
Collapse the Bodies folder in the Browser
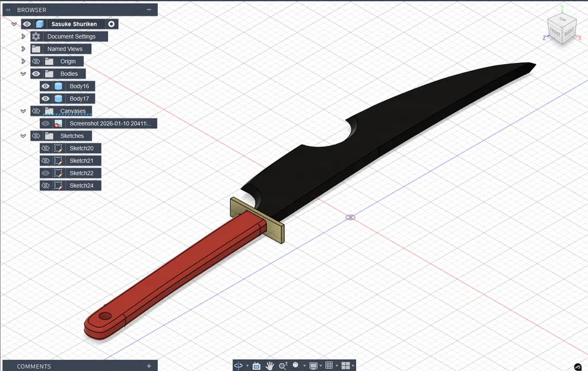pyautogui.click(x=24, y=74)
